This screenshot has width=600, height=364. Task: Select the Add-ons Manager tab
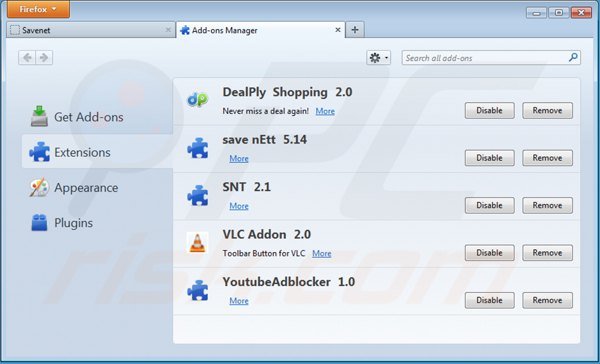click(x=261, y=30)
